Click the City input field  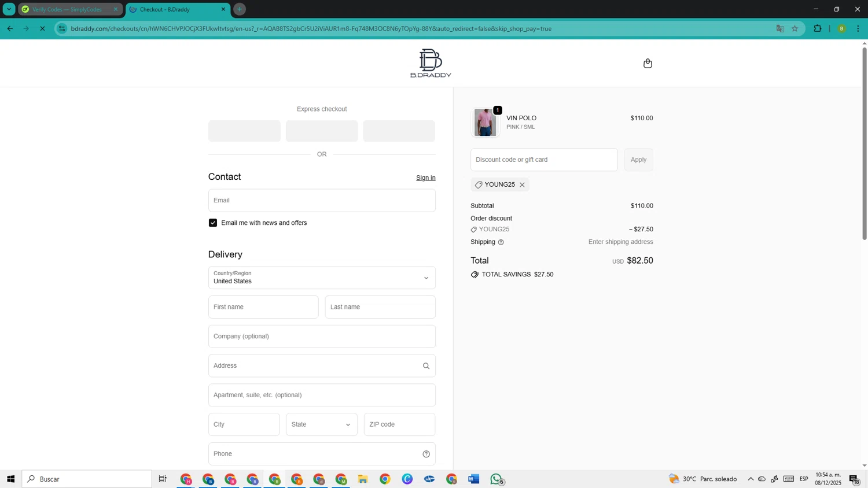(x=244, y=424)
